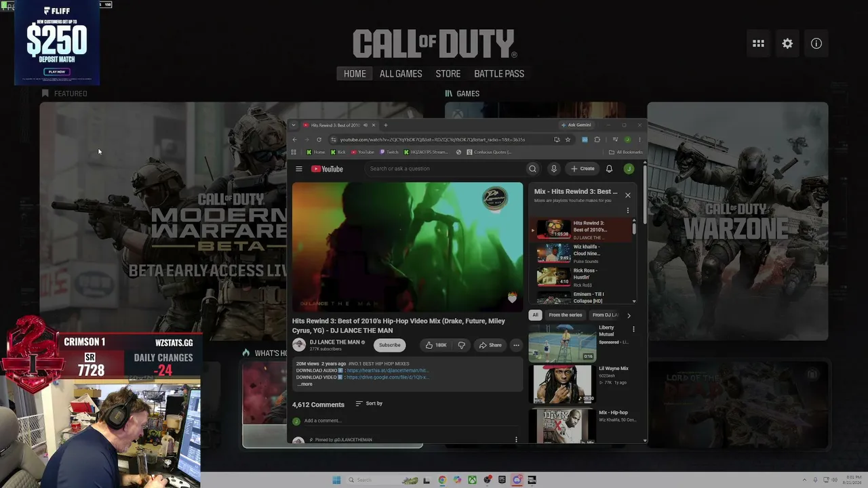868x488 pixels.
Task: Switch to the HOME tab in launcher
Action: 355,74
